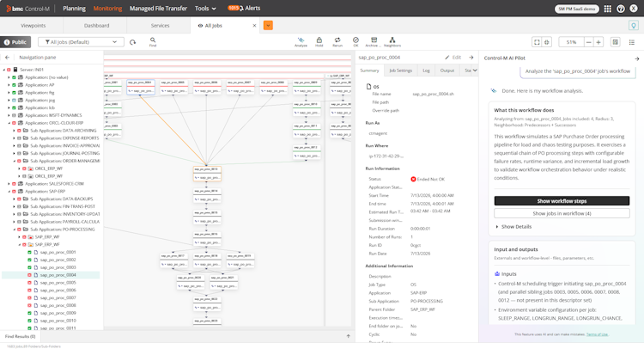Viewport: 644px width, 349px height.
Task: Open the apps grid icon in header
Action: point(608,9)
